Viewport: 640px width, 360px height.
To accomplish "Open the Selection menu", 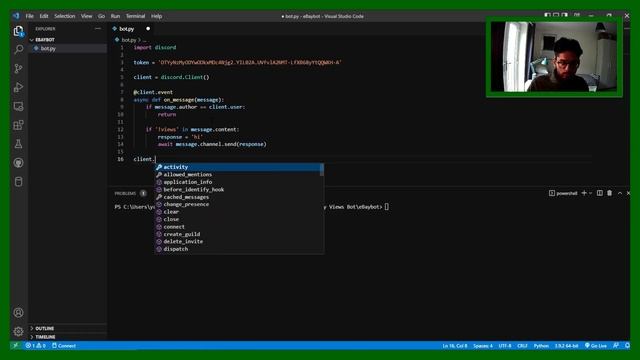I will tap(64, 16).
